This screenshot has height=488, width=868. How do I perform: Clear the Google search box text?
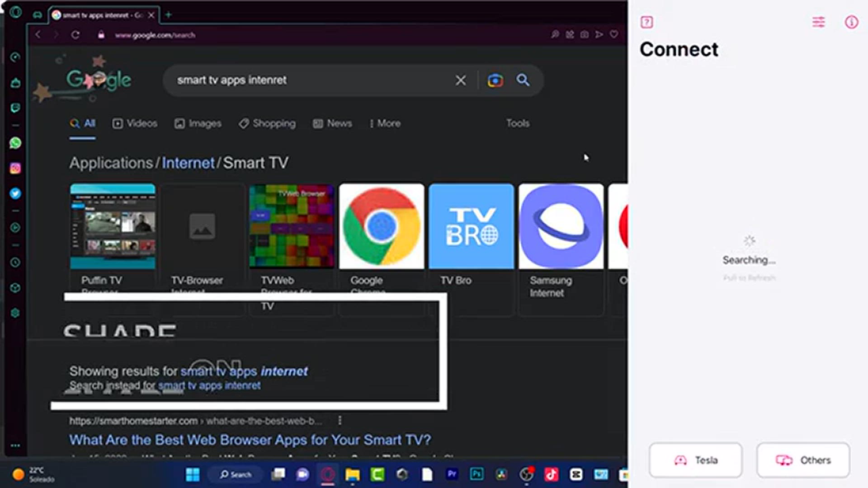pyautogui.click(x=460, y=80)
